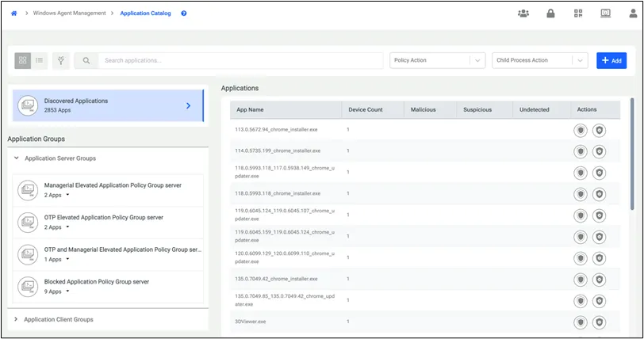Open dropdown caret beside 9 Apps

click(67, 291)
